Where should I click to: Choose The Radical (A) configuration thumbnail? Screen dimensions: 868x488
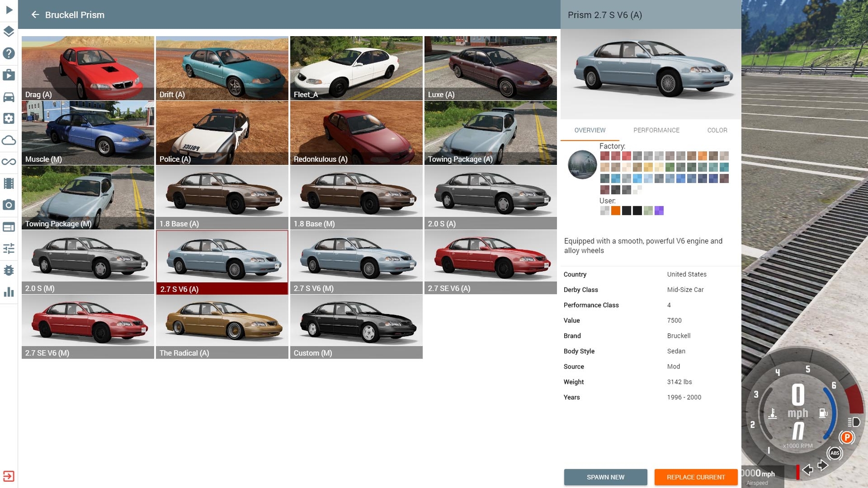222,327
